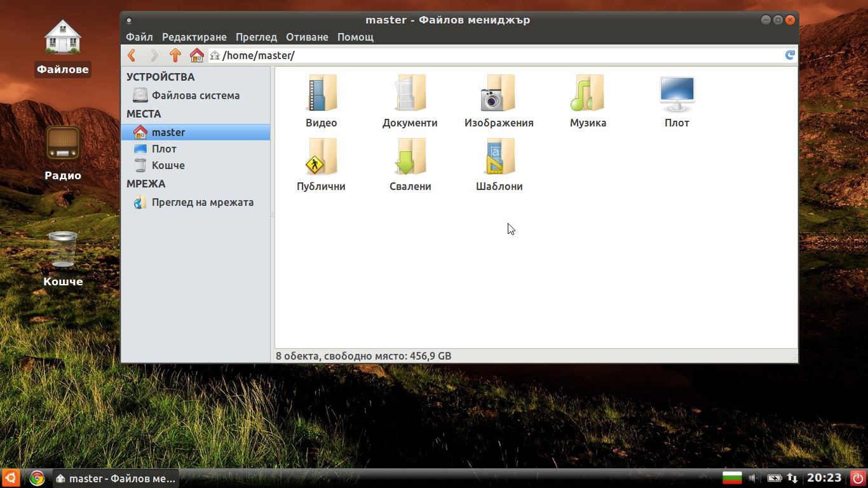Click the Bulgarian flag keyboard layout indicator

pos(732,478)
